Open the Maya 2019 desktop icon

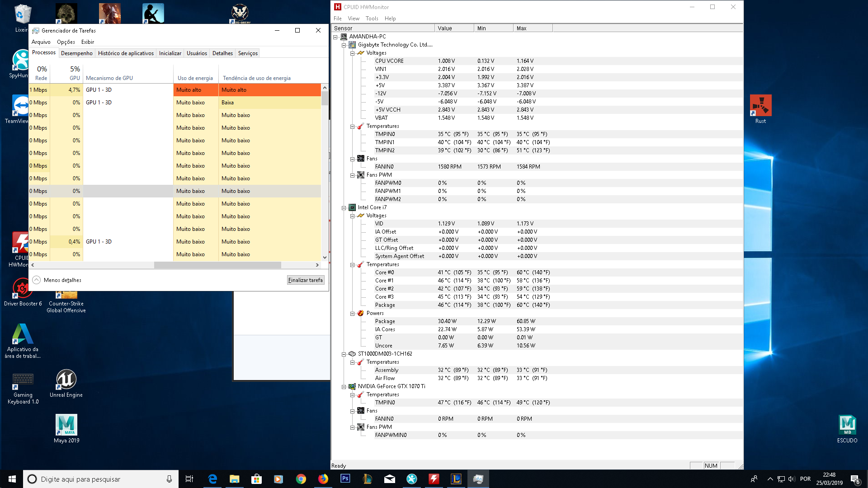tap(66, 425)
